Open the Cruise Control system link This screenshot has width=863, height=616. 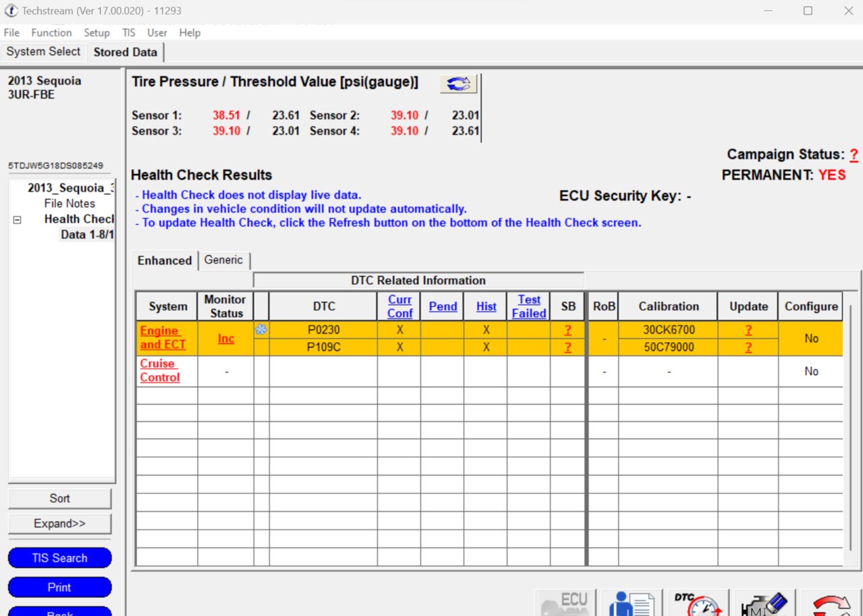pos(160,370)
